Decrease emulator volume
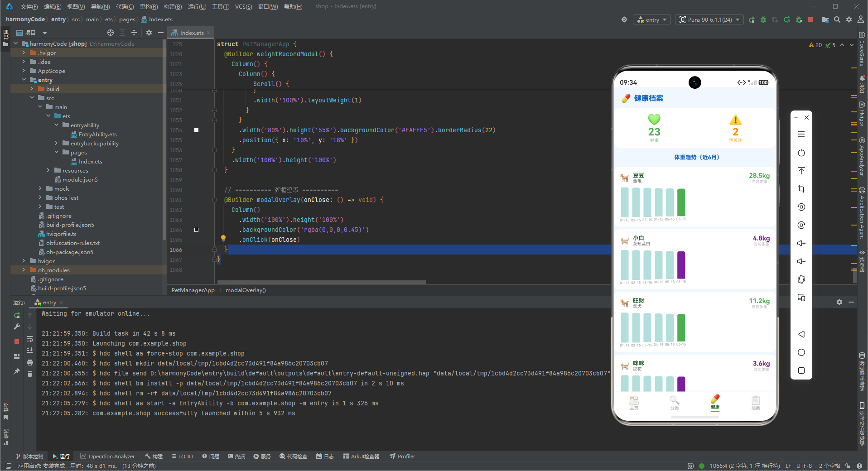This screenshot has width=868, height=471. click(x=801, y=261)
